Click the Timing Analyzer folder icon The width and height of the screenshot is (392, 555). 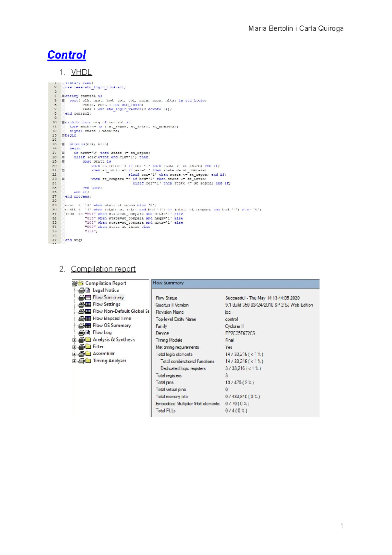click(x=88, y=361)
